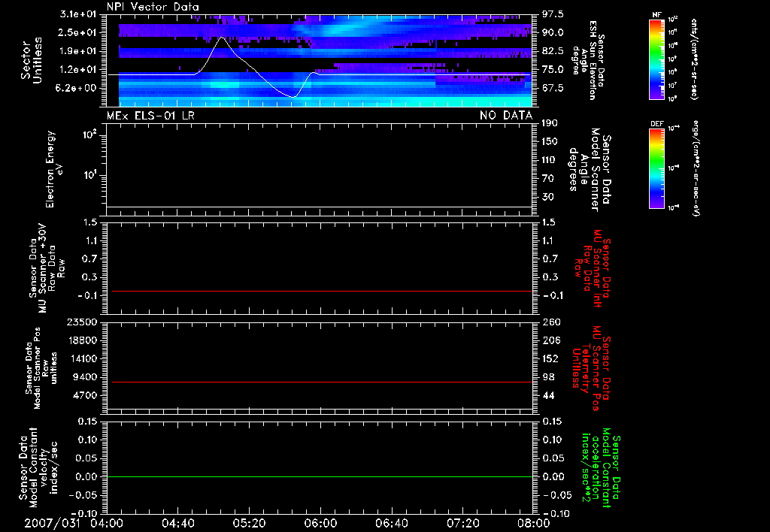Click the 67.5 sun elevation tick label
Viewport: 770px width, 532px height.
pyautogui.click(x=553, y=89)
